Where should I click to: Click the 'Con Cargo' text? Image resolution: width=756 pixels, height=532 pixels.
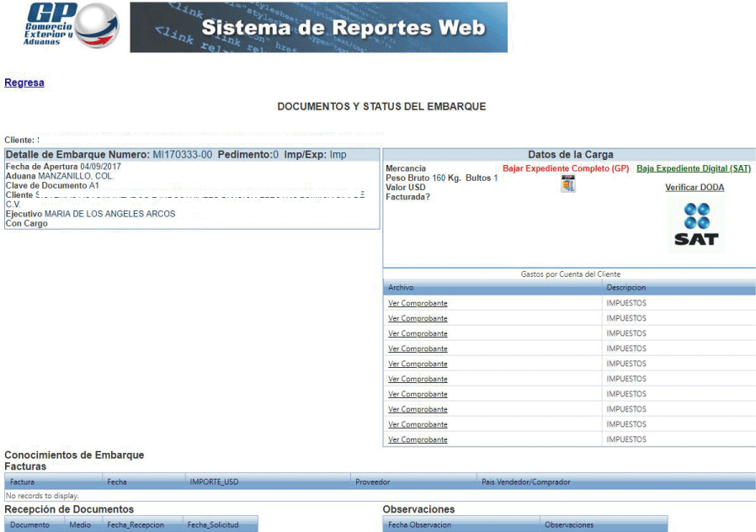tap(26, 224)
